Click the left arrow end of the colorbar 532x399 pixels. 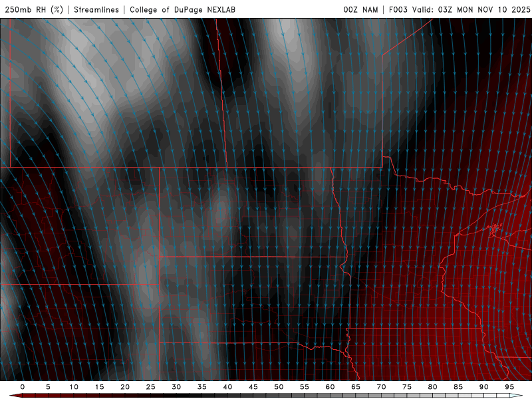15,396
